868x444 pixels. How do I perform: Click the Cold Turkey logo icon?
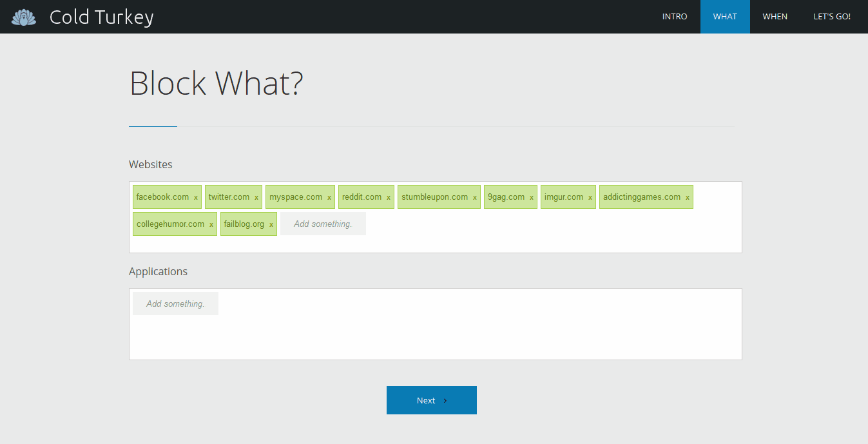point(24,17)
